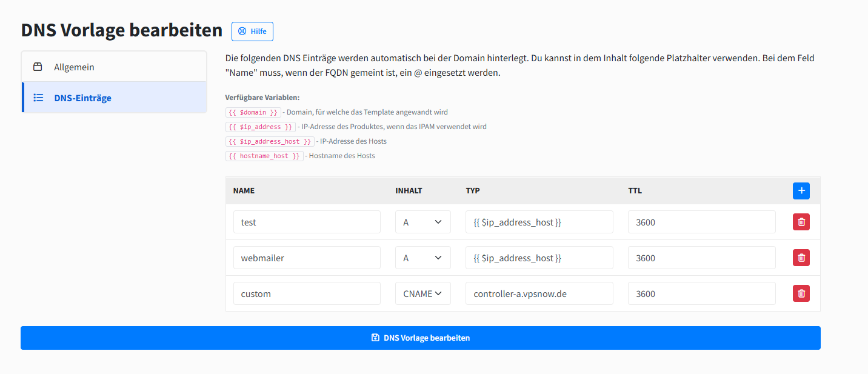Click the {{ hostname_host }} variable tag
This screenshot has height=374, width=868.
(x=264, y=156)
